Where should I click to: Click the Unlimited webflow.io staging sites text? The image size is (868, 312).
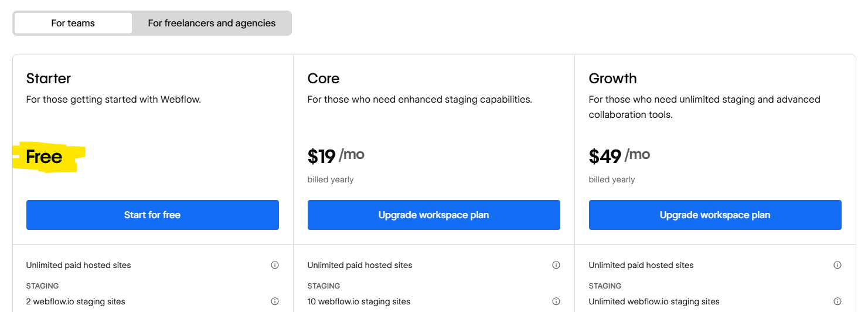[x=654, y=301]
